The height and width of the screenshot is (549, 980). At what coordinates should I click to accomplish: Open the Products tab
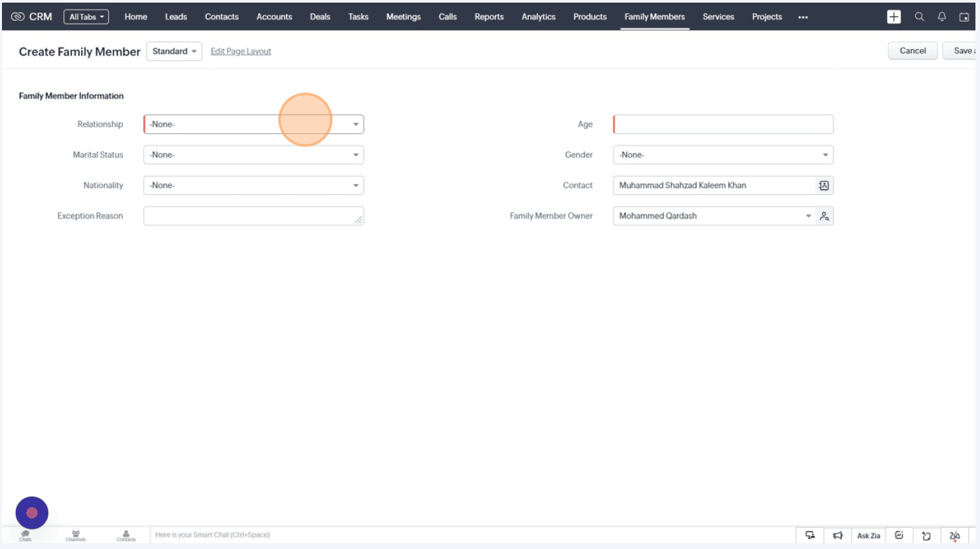click(590, 17)
